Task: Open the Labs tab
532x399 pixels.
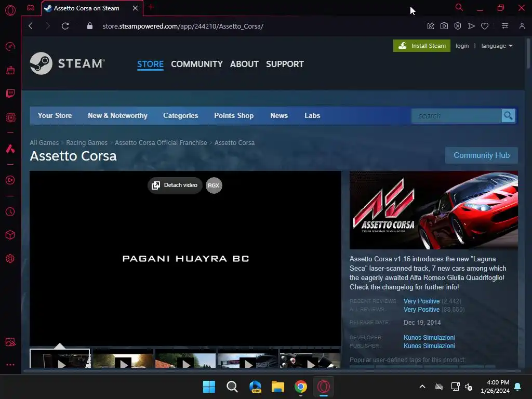Action: 312,115
